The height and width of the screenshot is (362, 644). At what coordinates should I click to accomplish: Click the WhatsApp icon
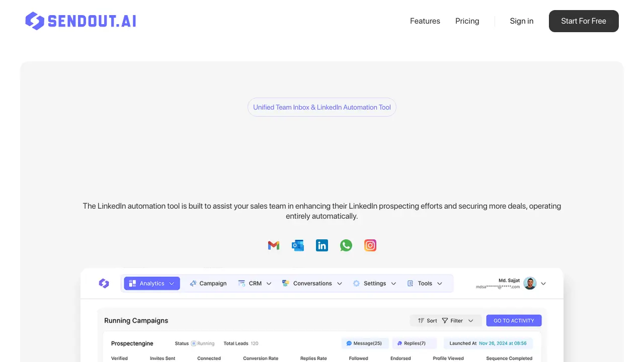tap(346, 245)
